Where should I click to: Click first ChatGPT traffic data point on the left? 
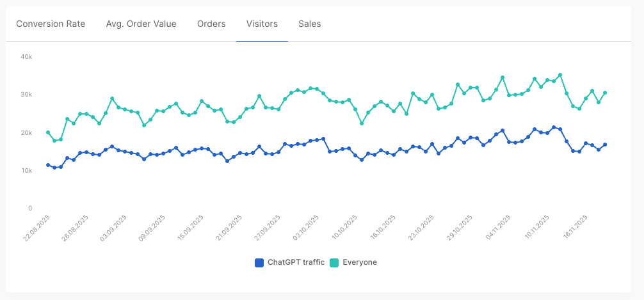point(48,165)
